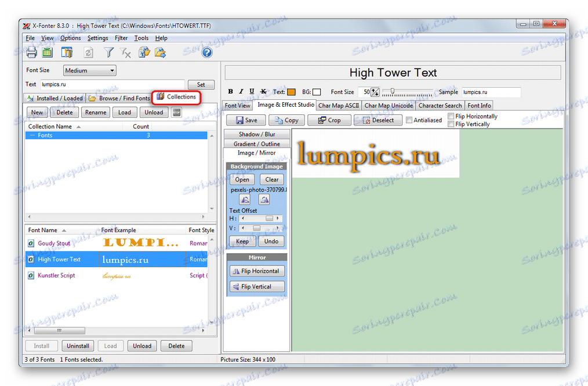The width and height of the screenshot is (588, 386).
Task: Switch to the Font View tab
Action: click(x=237, y=106)
